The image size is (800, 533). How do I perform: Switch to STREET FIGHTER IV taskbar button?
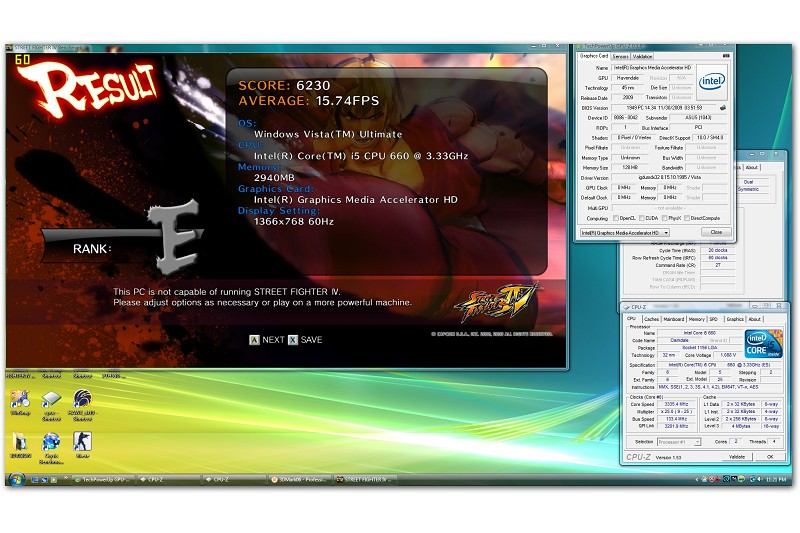tap(365, 480)
